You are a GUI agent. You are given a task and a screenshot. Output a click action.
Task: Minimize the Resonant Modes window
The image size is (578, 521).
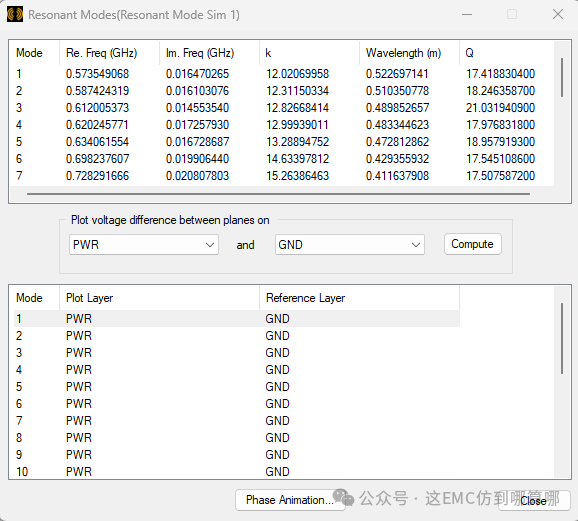click(x=467, y=15)
